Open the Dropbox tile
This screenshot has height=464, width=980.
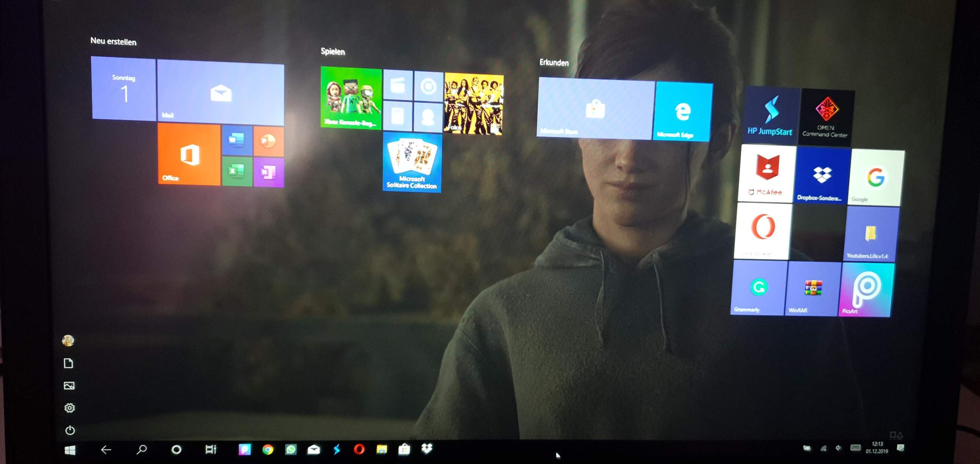822,176
